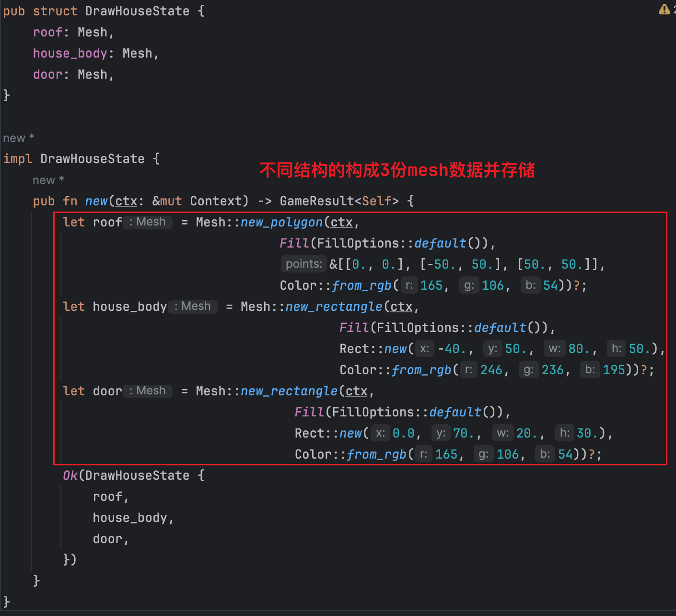Click the 'house_body' struct field name
The height and width of the screenshot is (616, 676).
[70, 53]
